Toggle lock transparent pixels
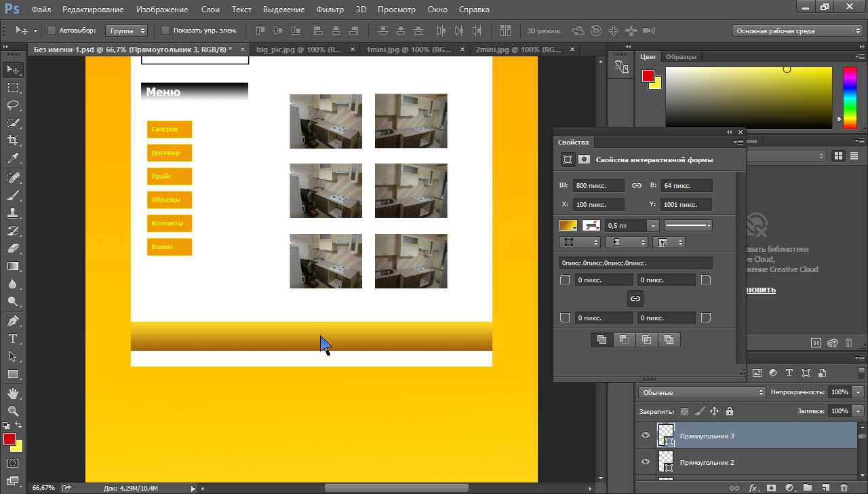868x494 pixels. pyautogui.click(x=684, y=411)
